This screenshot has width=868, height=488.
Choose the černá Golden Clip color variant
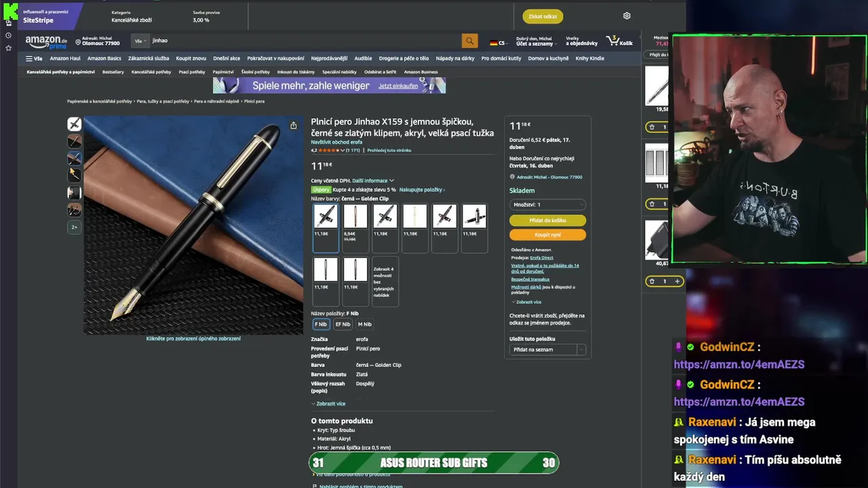click(325, 228)
